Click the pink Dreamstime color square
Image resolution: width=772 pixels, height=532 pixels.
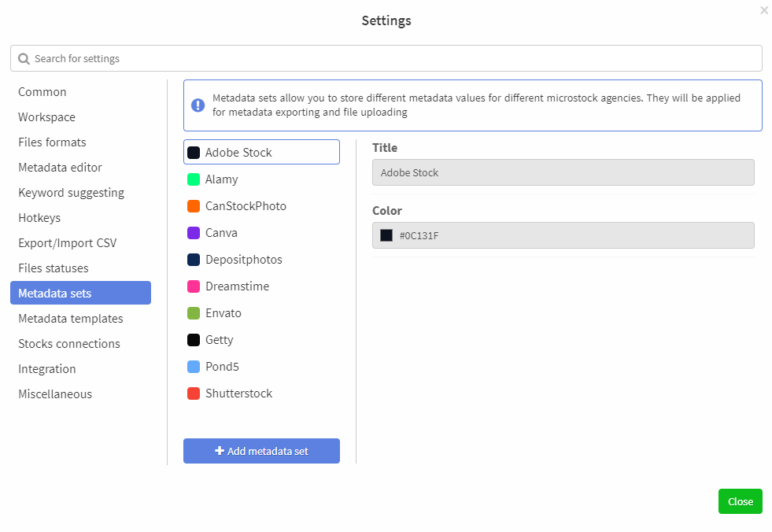coord(194,286)
